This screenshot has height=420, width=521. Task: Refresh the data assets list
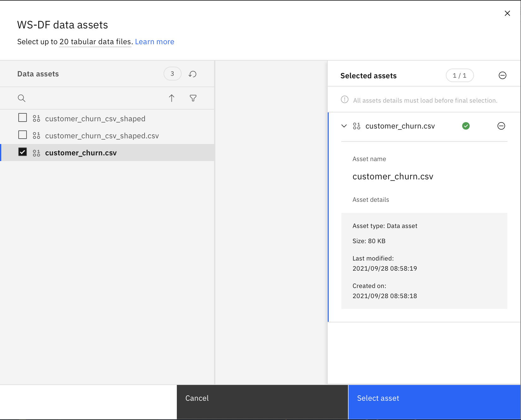tap(192, 74)
